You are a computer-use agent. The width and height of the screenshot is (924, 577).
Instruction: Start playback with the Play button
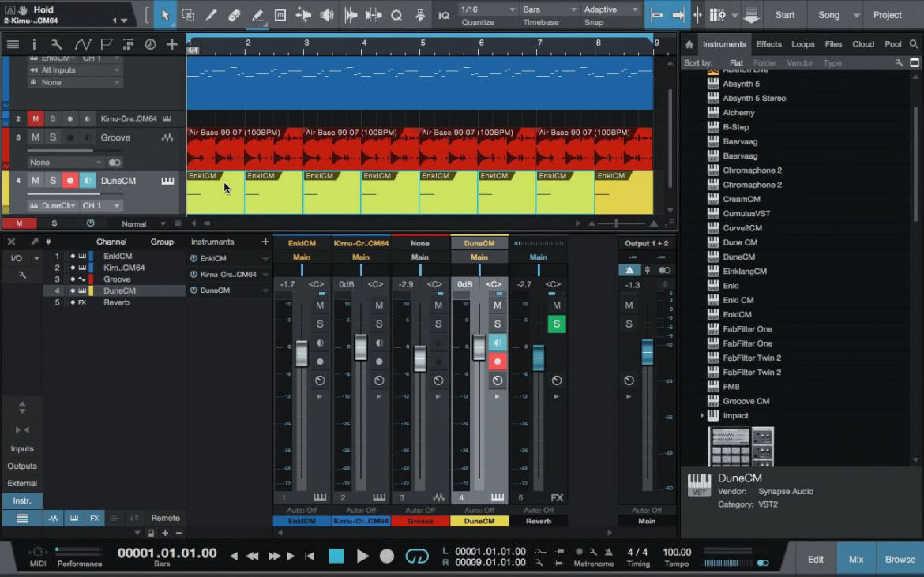[362, 556]
